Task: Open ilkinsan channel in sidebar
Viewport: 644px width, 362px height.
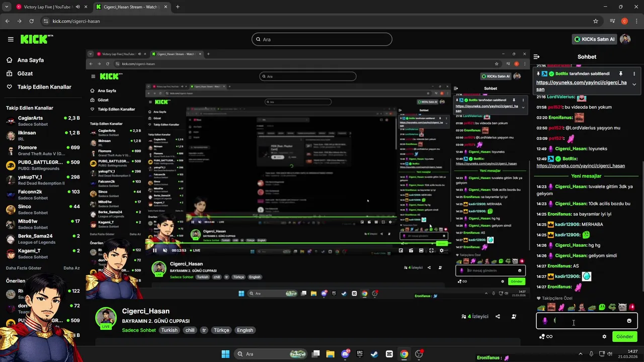Action: pyautogui.click(x=43, y=136)
